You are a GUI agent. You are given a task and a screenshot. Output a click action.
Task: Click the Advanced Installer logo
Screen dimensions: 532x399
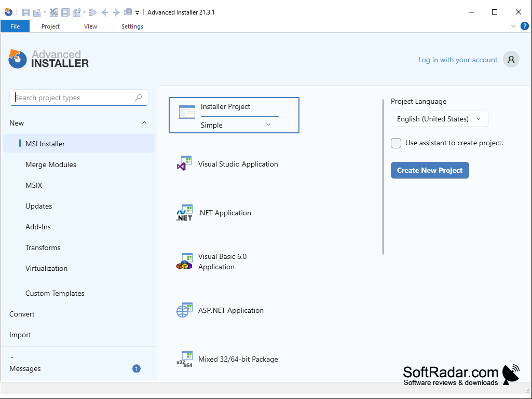(48, 59)
